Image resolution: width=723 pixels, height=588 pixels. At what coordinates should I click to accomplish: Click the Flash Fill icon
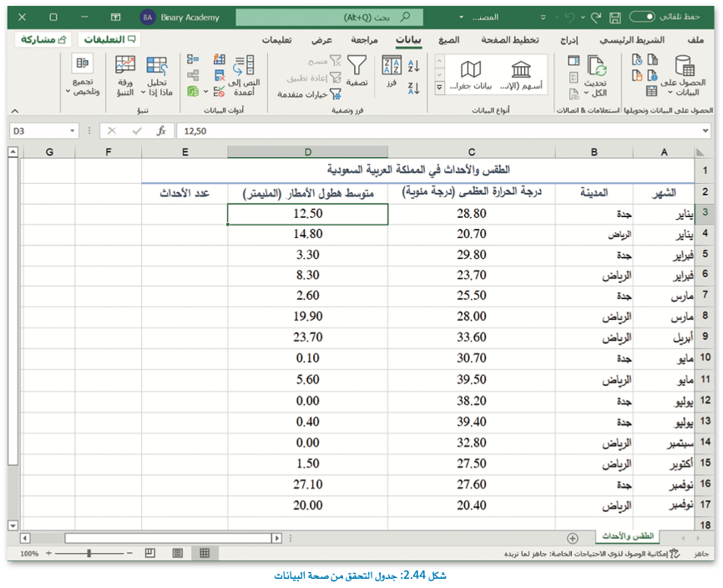(220, 59)
